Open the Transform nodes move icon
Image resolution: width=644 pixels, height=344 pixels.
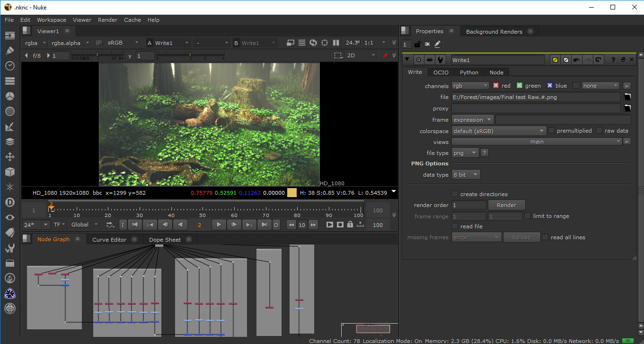click(x=9, y=157)
